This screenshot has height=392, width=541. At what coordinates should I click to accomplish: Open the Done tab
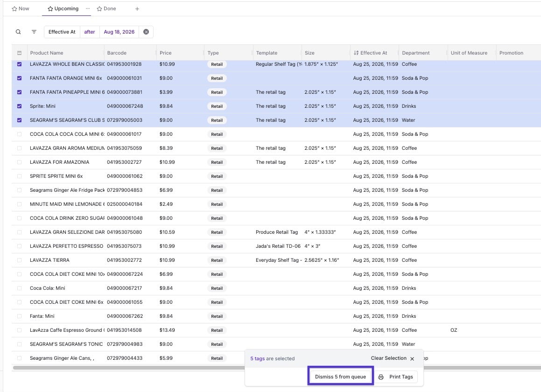(x=106, y=8)
